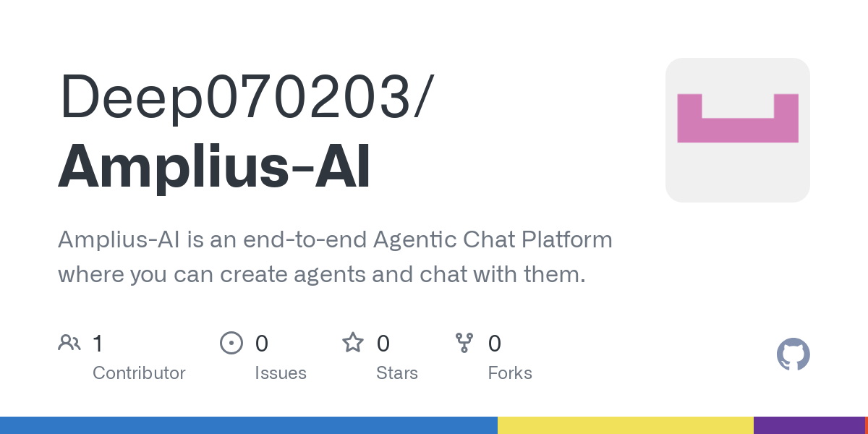Click the contributors people icon
868x434 pixels.
tap(69, 343)
